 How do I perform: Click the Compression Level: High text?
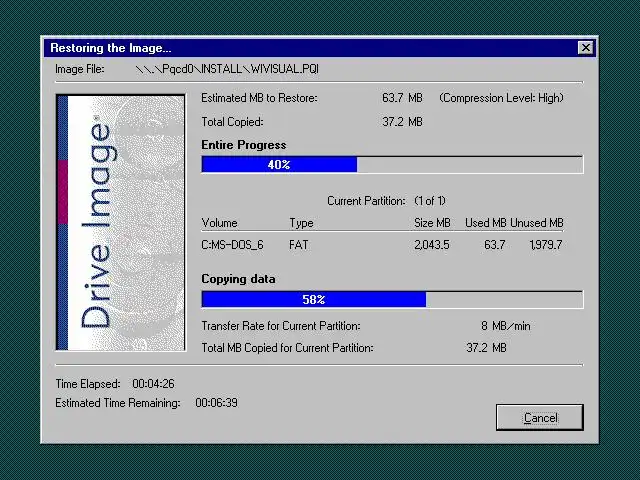click(501, 98)
